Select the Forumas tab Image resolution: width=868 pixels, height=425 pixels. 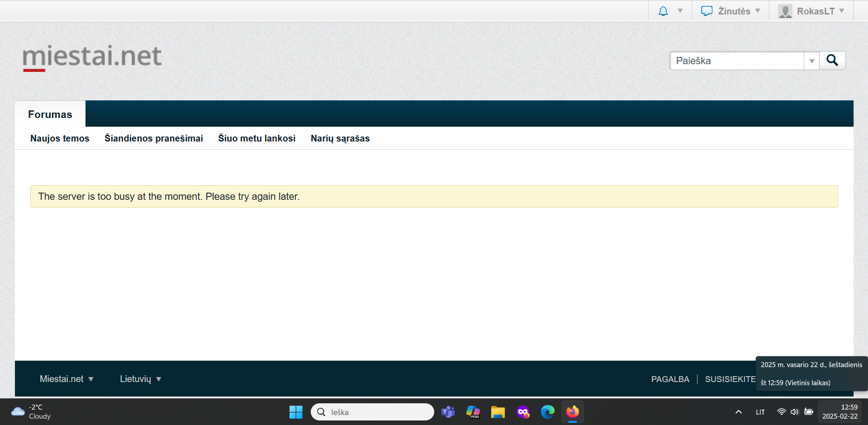[x=50, y=114]
